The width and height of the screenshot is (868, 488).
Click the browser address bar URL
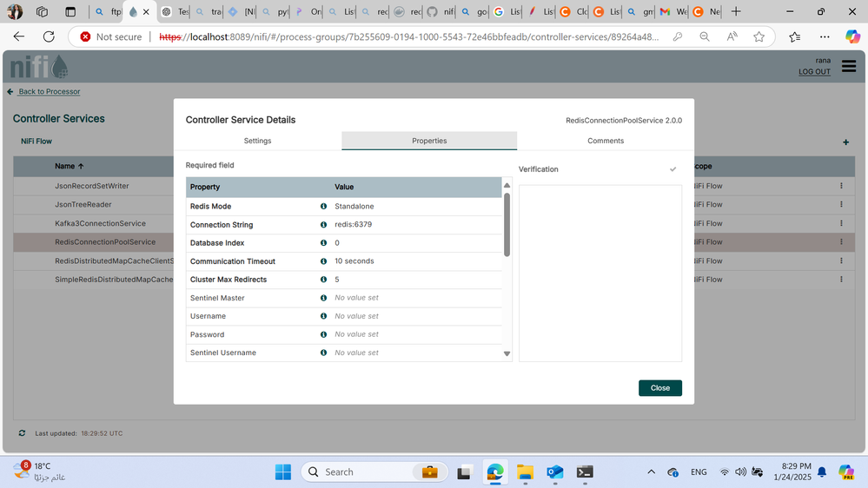click(x=408, y=37)
